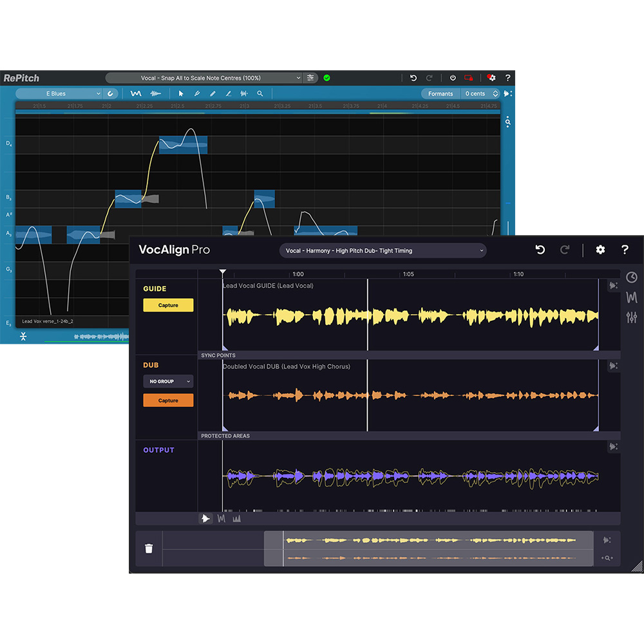The height and width of the screenshot is (644, 644).
Task: Click the Lead Vox verse_1-24b_2 clip name
Action: tap(48, 321)
